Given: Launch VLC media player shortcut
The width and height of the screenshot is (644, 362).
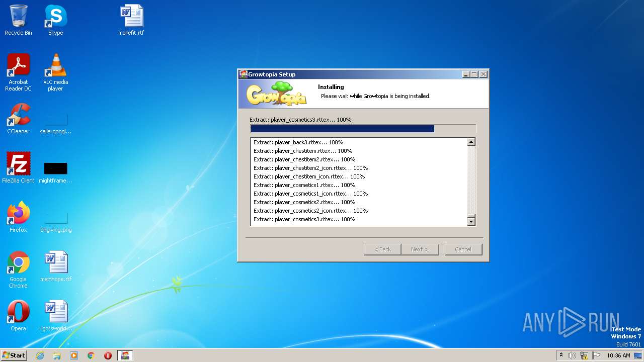Looking at the screenshot, I should pos(55,72).
